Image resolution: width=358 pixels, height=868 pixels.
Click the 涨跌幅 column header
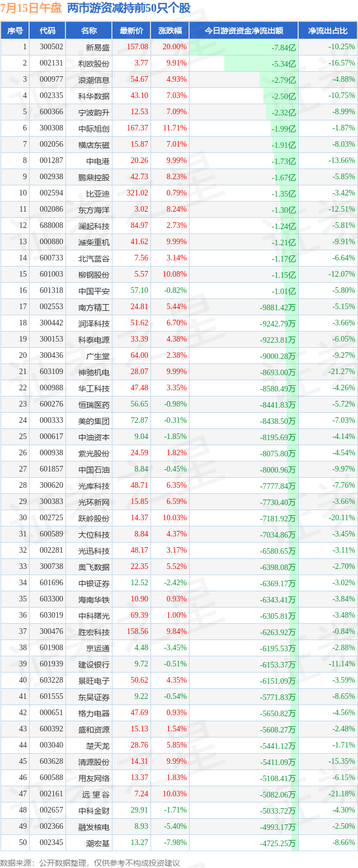(170, 31)
